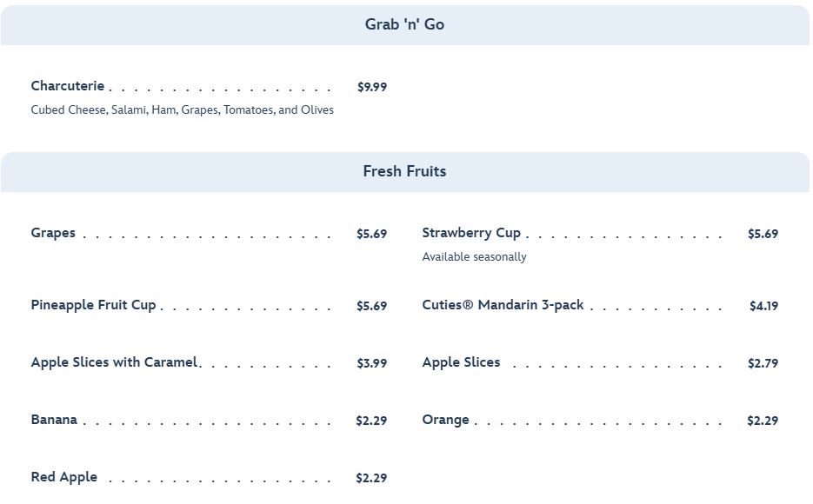This screenshot has height=504, width=813.
Task: Click the Grapes $5.69 price
Action: pyautogui.click(x=371, y=234)
